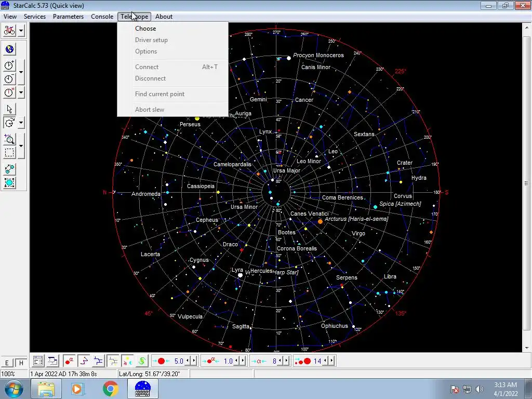Select the magnifier zoom tool
This screenshot has width=532, height=399.
[x=9, y=139]
